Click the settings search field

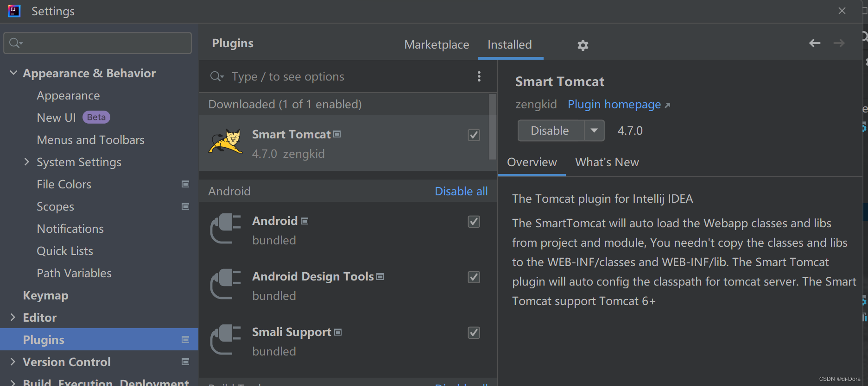pos(97,43)
